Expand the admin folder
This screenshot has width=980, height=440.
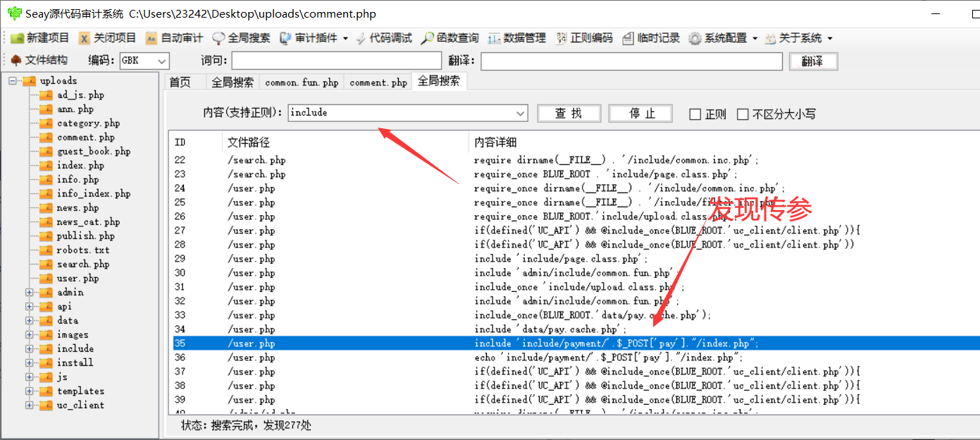(x=30, y=293)
